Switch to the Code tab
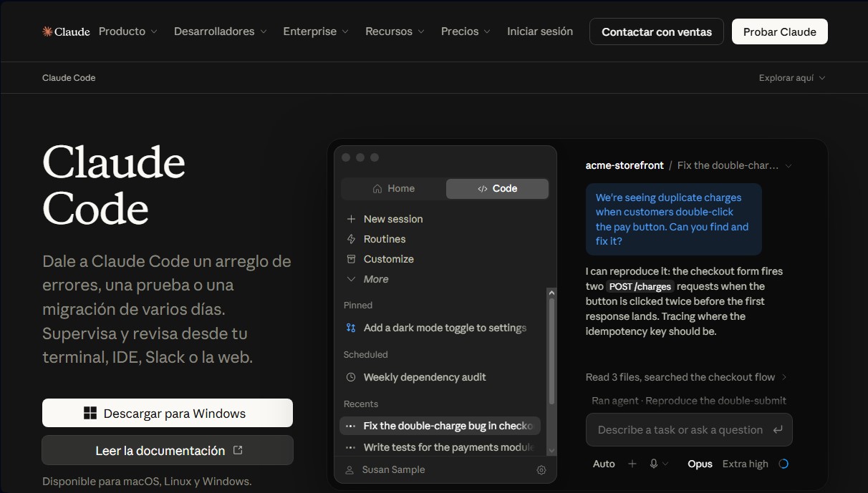Screen dimensions: 868x493 tap(497, 189)
